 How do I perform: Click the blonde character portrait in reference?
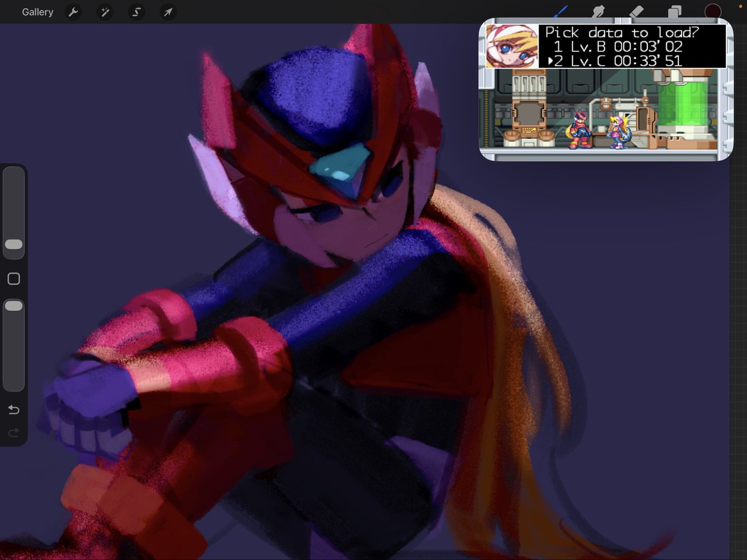512,46
